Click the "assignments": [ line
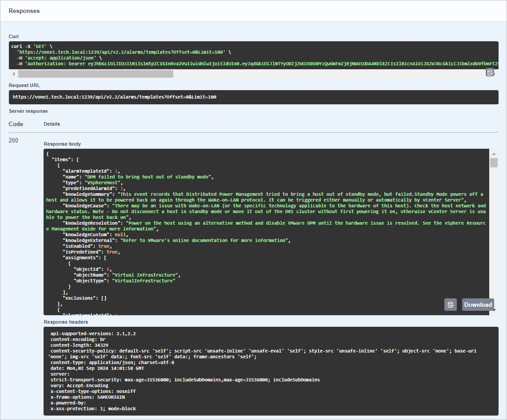This screenshot has height=420, width=507. coord(85,258)
